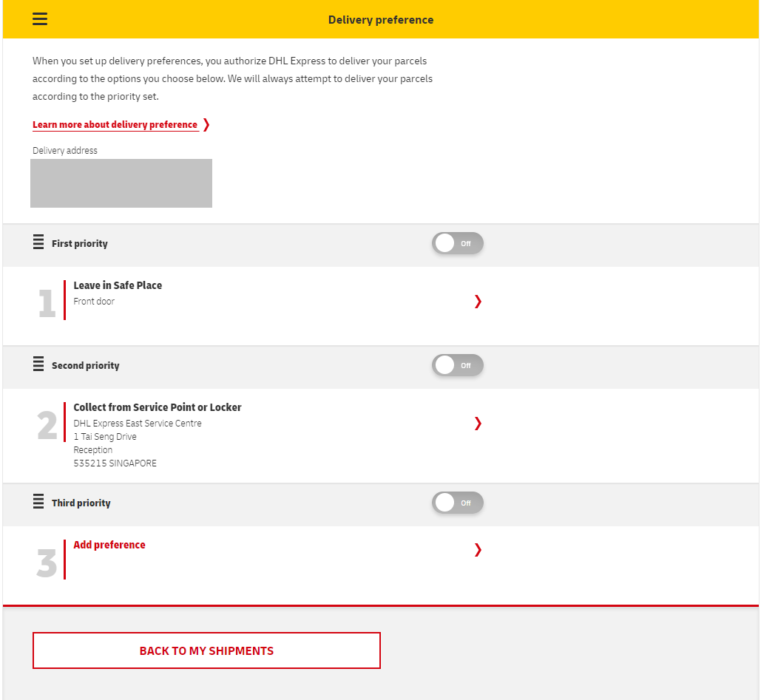761x700 pixels.
Task: Click the First priority drag handle icon
Action: pyautogui.click(x=38, y=242)
